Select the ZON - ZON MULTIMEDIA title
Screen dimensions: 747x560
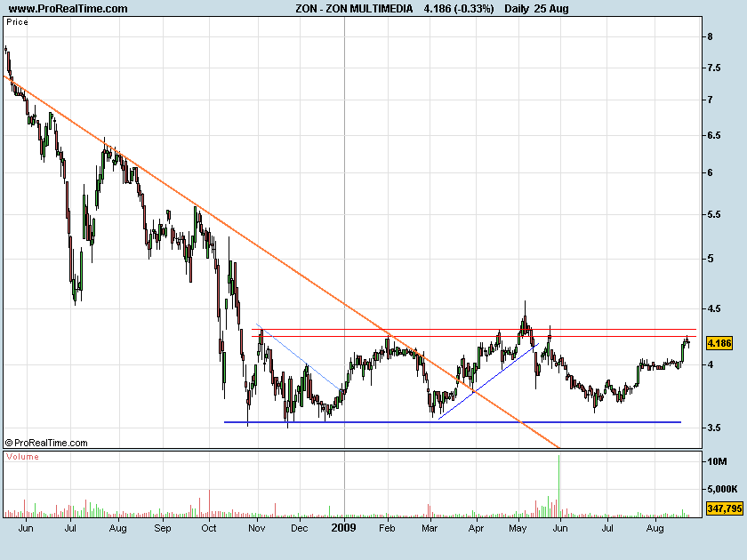click(354, 9)
